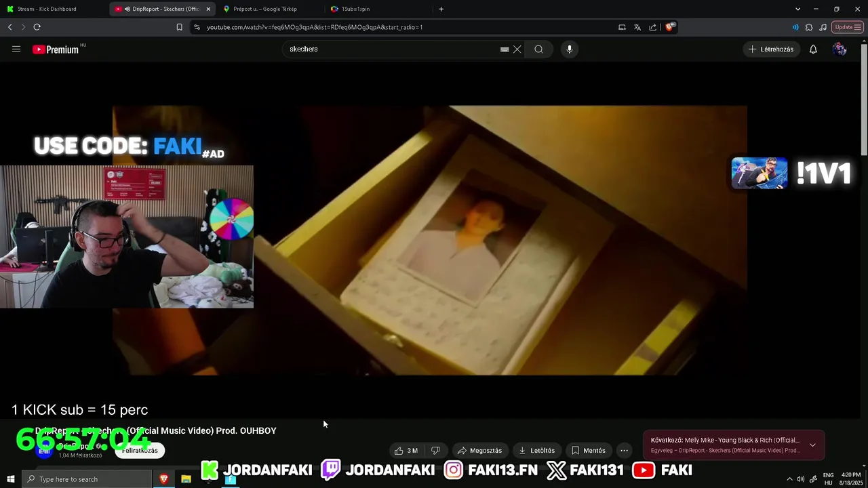Screen dimensions: 868x488
Task: Clear the skechers search text with X
Action: (517, 49)
